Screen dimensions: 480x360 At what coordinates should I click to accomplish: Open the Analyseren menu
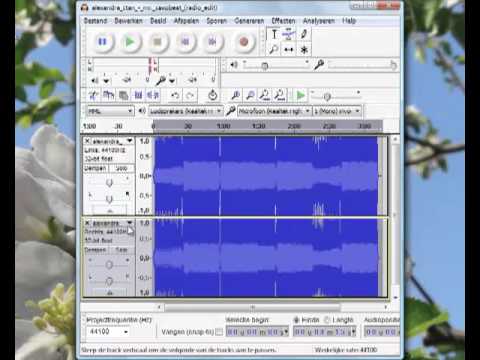(x=319, y=21)
